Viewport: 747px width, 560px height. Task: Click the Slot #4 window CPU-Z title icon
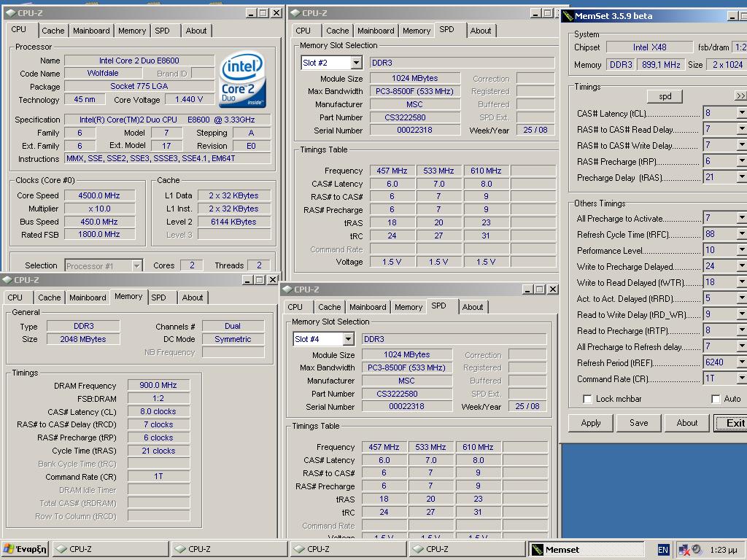coord(287,289)
